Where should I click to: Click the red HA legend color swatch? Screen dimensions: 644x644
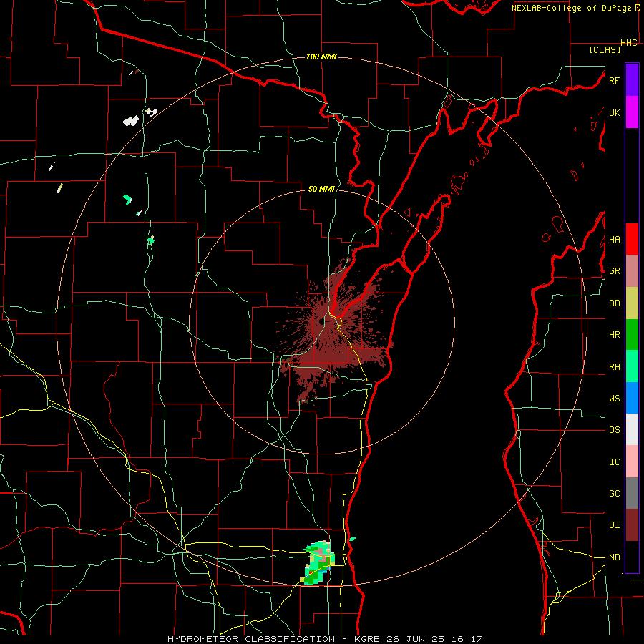632,239
